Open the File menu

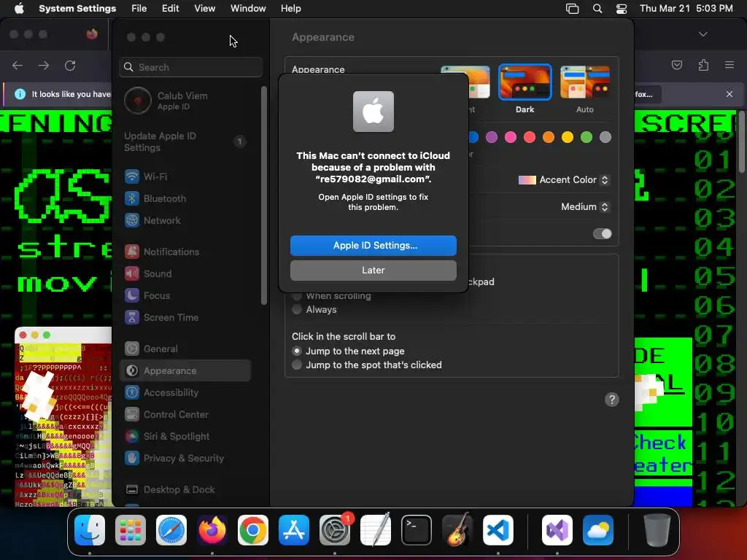pyautogui.click(x=139, y=9)
